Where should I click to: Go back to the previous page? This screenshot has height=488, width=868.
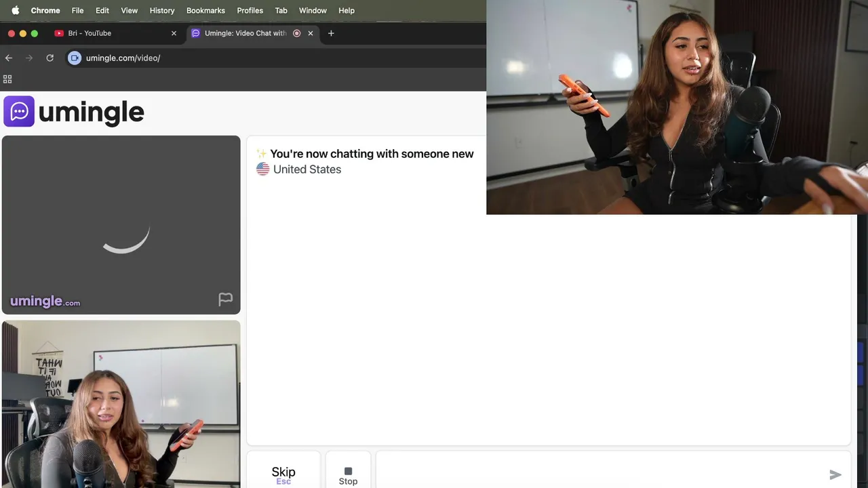coord(9,58)
